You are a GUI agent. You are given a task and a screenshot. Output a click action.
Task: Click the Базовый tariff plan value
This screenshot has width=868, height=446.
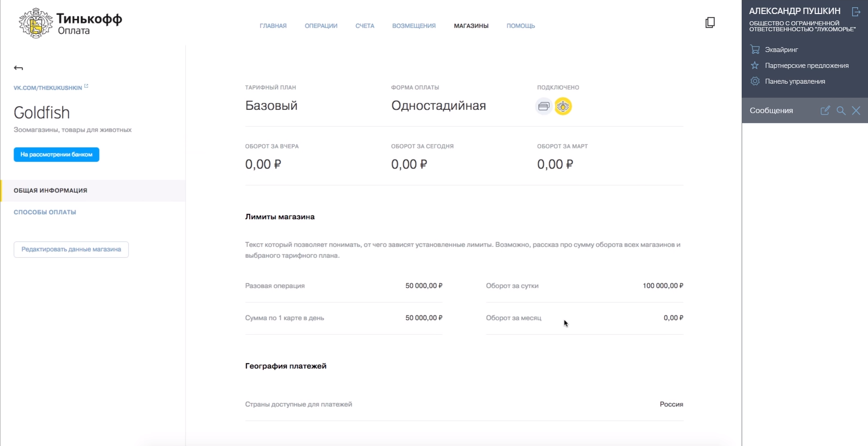271,105
